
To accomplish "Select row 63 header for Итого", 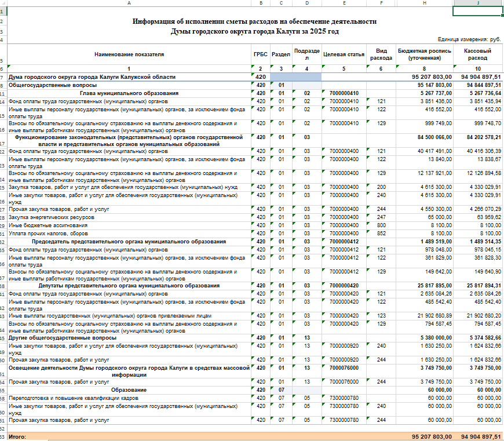I will (3, 436).
